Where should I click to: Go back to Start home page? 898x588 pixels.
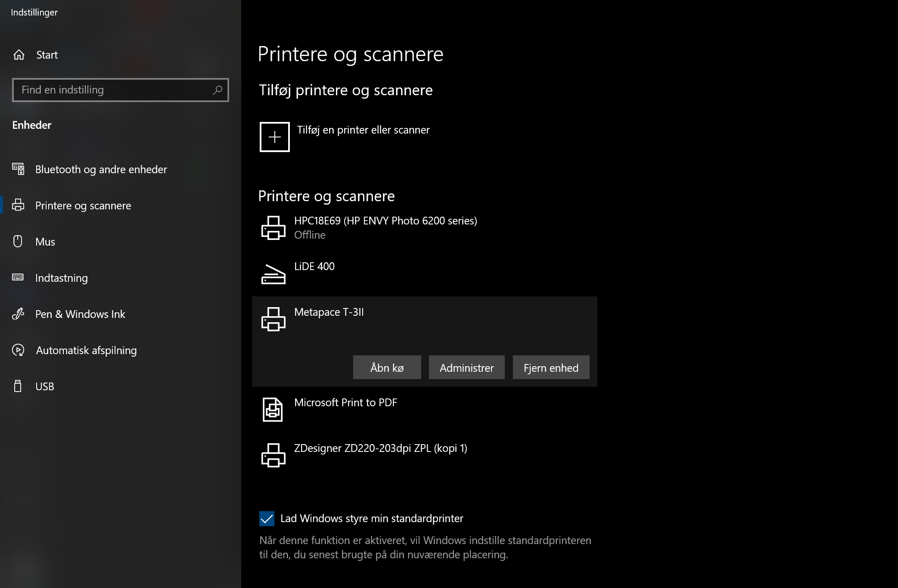[x=121, y=55]
